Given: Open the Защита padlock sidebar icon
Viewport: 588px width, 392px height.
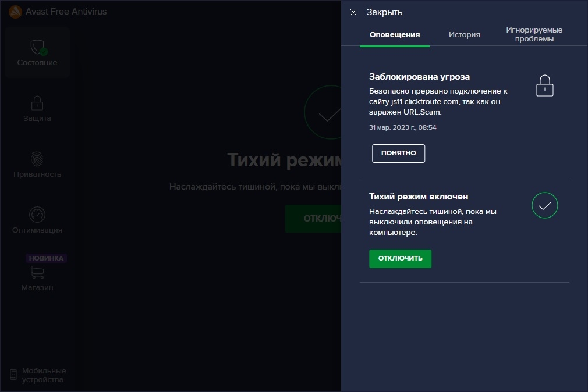Looking at the screenshot, I should [37, 103].
